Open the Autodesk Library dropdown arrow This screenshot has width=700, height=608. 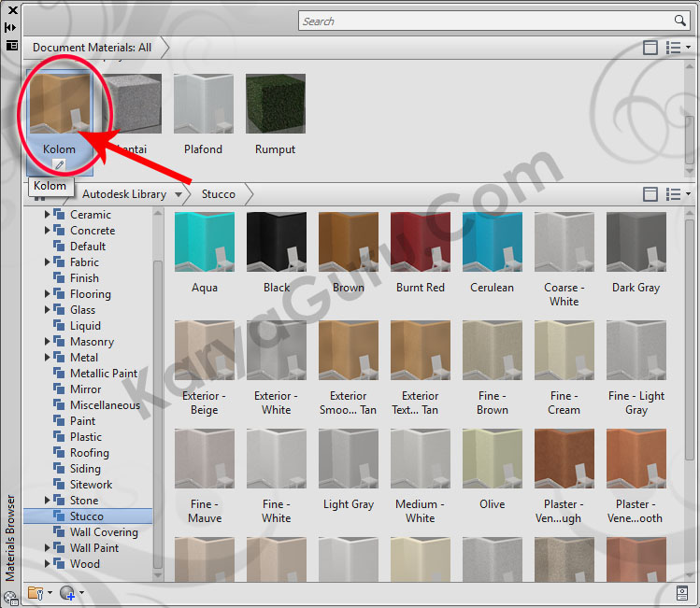coord(175,194)
